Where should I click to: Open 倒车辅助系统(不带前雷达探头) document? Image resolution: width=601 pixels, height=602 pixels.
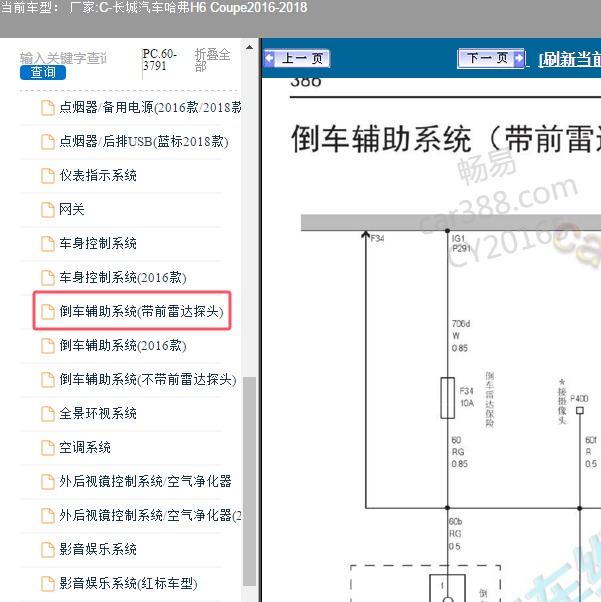pos(148,379)
